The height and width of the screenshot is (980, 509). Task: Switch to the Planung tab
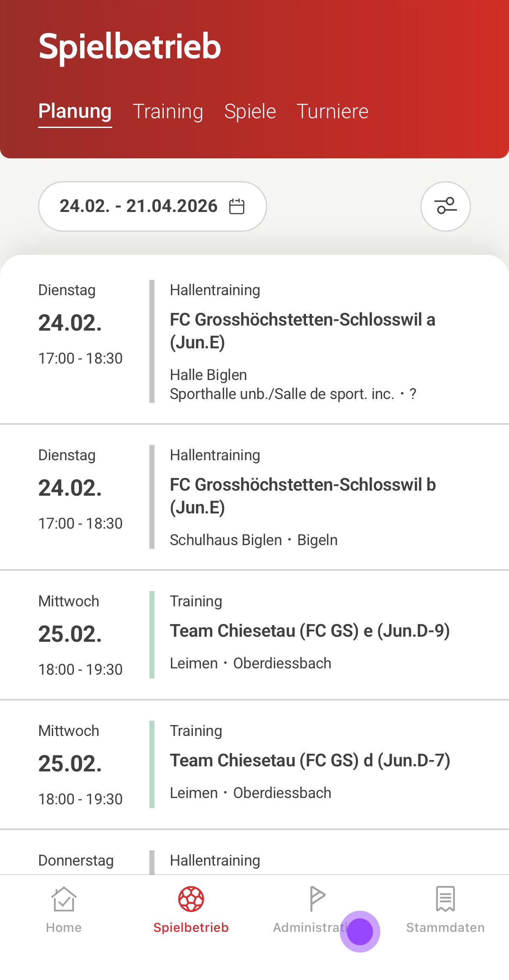pyautogui.click(x=75, y=111)
